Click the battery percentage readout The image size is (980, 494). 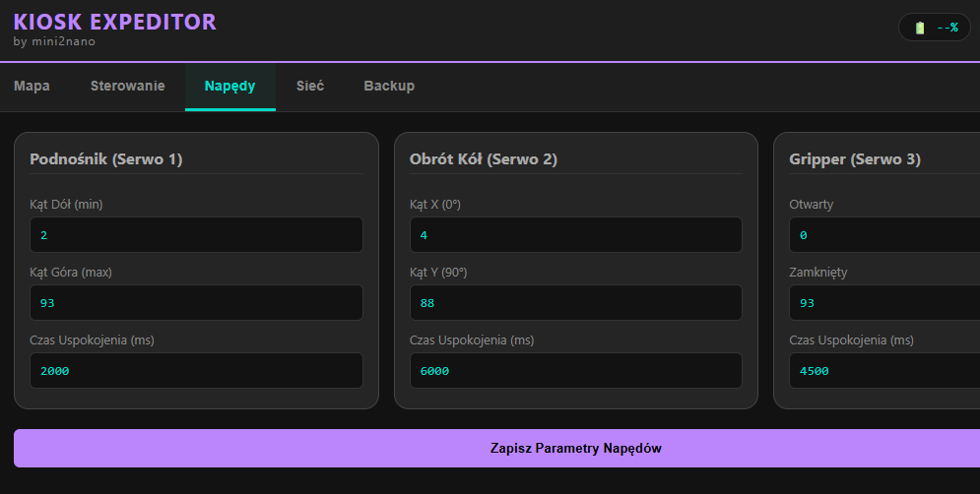pyautogui.click(x=947, y=28)
